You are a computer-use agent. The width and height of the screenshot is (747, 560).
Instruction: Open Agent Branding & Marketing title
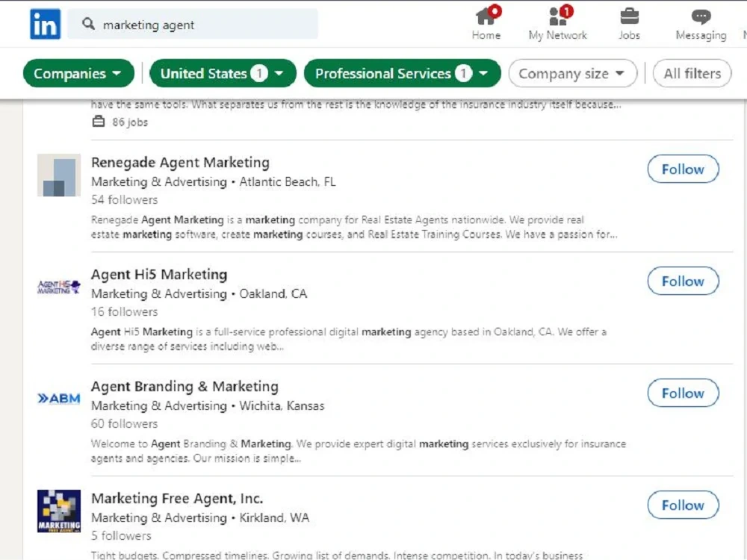tap(185, 386)
